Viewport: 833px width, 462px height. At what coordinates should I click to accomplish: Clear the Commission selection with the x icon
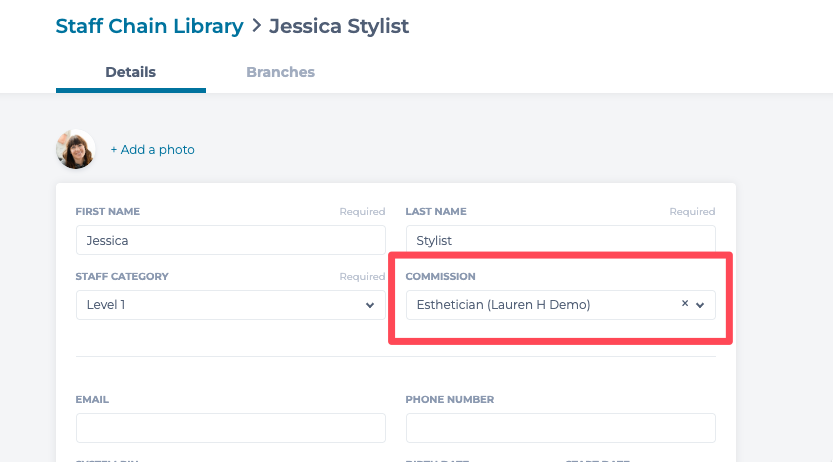coord(685,304)
